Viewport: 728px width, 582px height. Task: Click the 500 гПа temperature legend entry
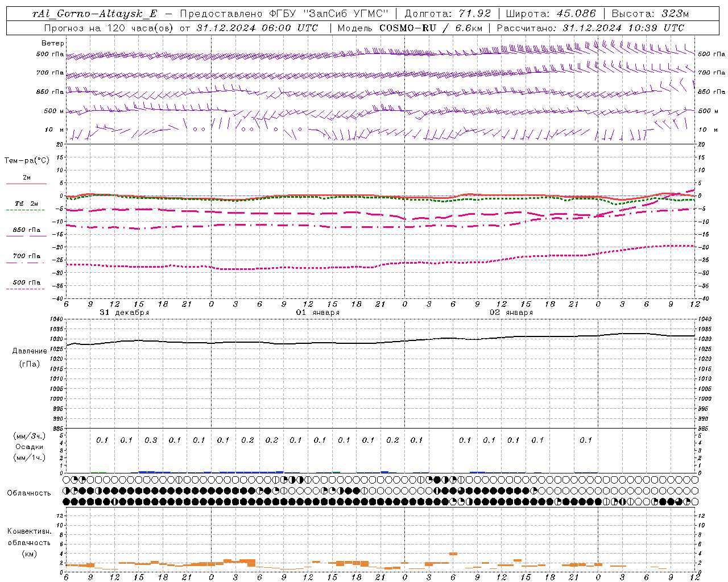(x=27, y=282)
